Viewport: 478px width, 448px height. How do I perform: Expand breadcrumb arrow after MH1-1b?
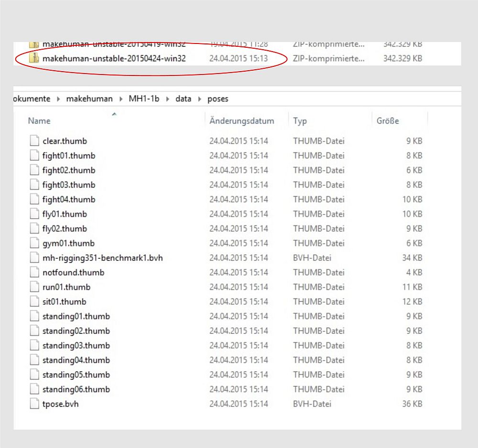click(x=168, y=99)
